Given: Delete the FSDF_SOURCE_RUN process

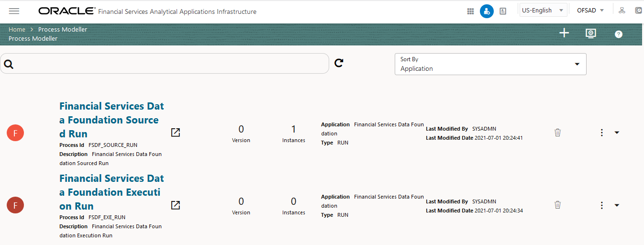Looking at the screenshot, I should pyautogui.click(x=557, y=133).
